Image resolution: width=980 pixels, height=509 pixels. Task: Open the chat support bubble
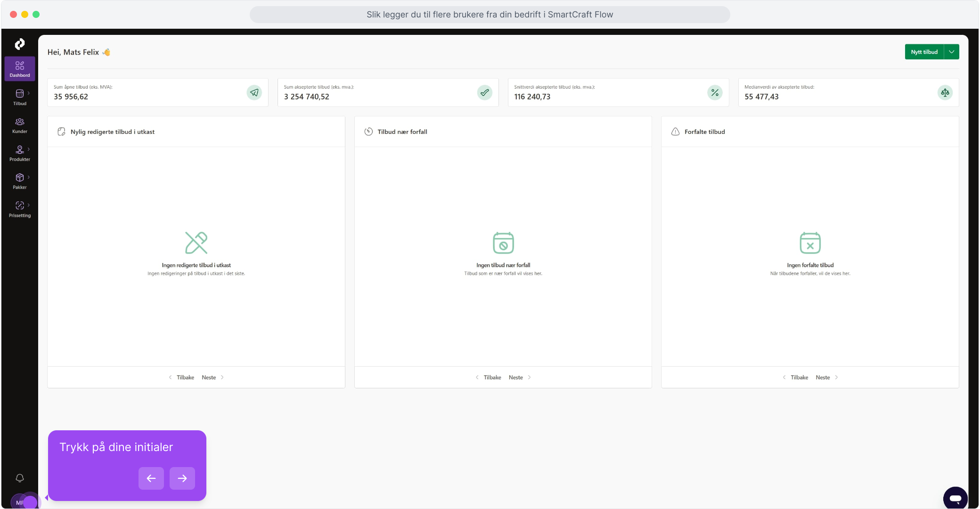click(955, 498)
